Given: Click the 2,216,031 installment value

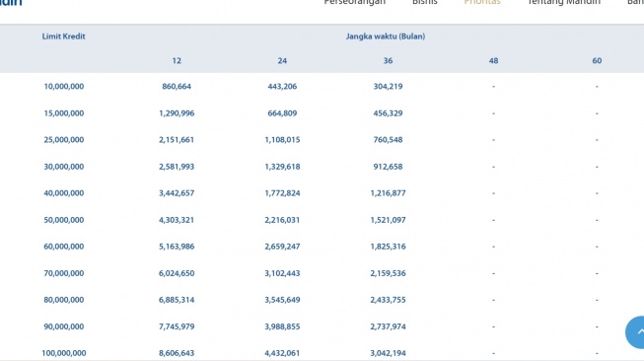Looking at the screenshot, I should tap(282, 220).
